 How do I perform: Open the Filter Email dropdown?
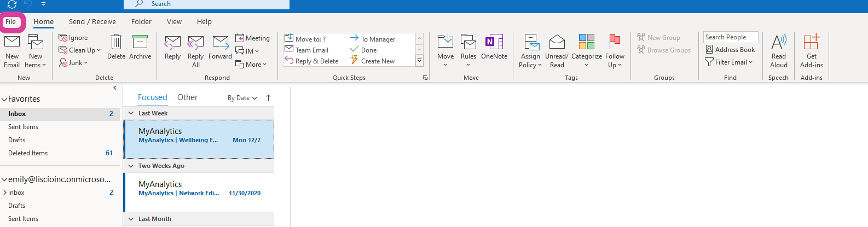729,62
